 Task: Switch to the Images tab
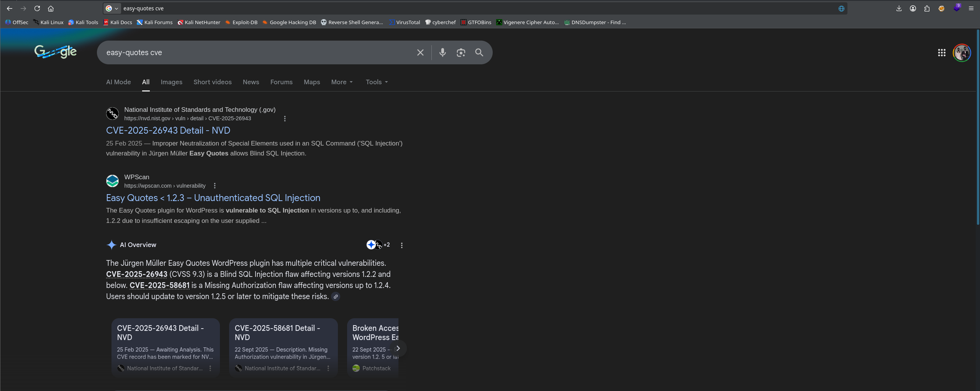click(x=171, y=82)
